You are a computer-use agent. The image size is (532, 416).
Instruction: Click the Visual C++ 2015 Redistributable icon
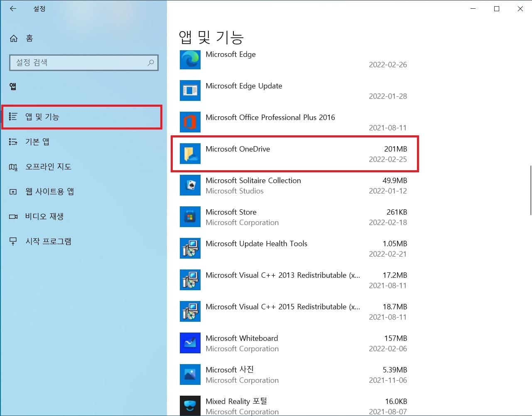[190, 311]
